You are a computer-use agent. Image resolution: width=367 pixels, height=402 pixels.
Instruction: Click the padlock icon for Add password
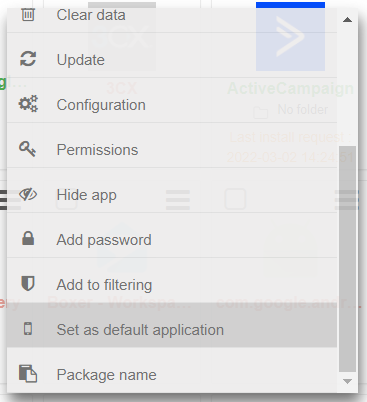point(28,239)
